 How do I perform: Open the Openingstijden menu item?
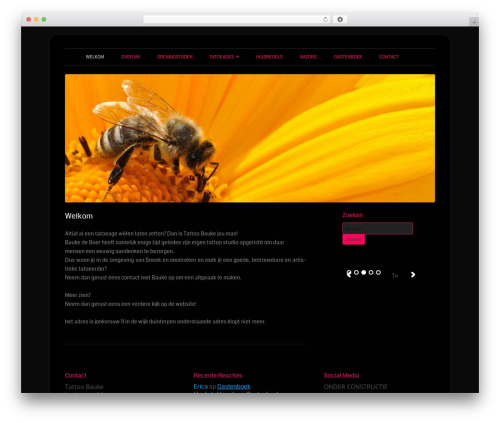tap(175, 57)
